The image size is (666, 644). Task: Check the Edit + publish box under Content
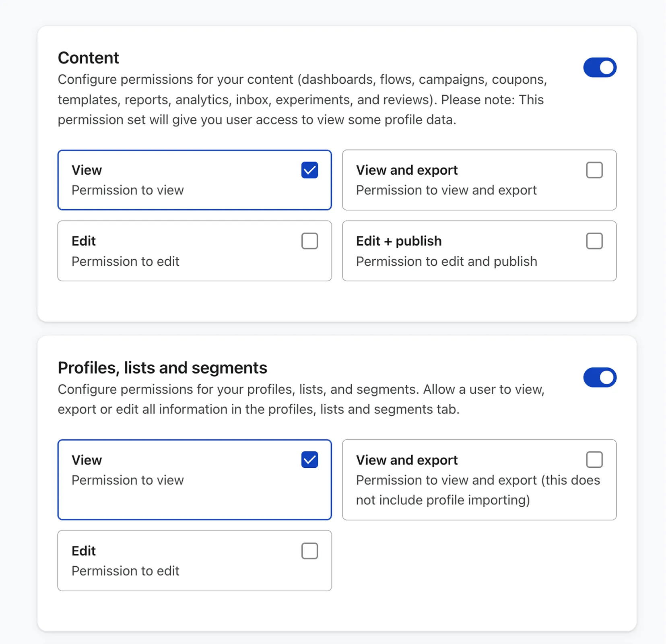(x=594, y=241)
